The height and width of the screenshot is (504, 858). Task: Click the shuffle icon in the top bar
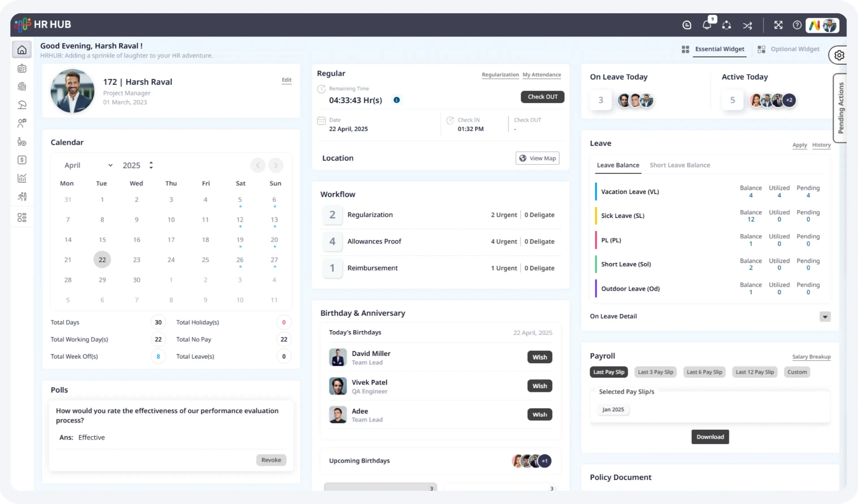tap(747, 26)
